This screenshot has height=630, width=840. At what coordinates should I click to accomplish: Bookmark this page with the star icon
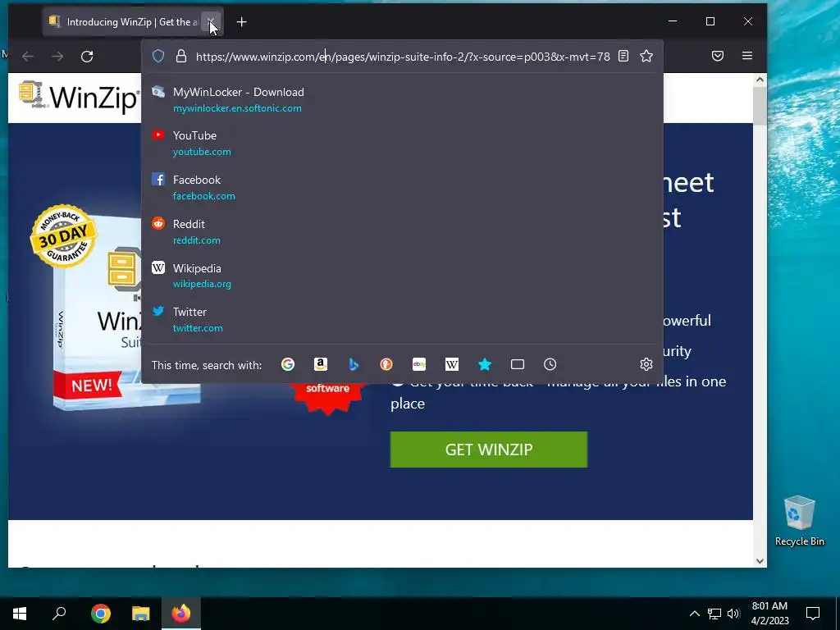pos(646,56)
